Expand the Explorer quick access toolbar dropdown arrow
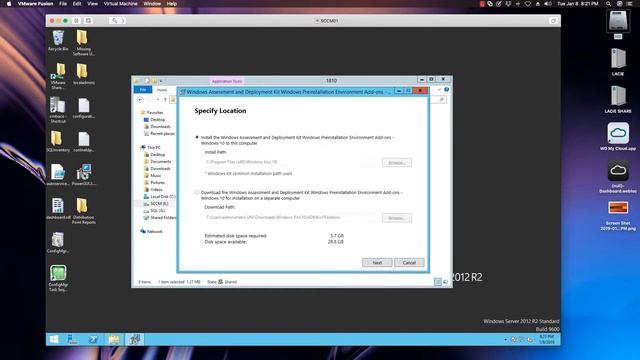This screenshot has width=640, height=360. click(x=161, y=81)
